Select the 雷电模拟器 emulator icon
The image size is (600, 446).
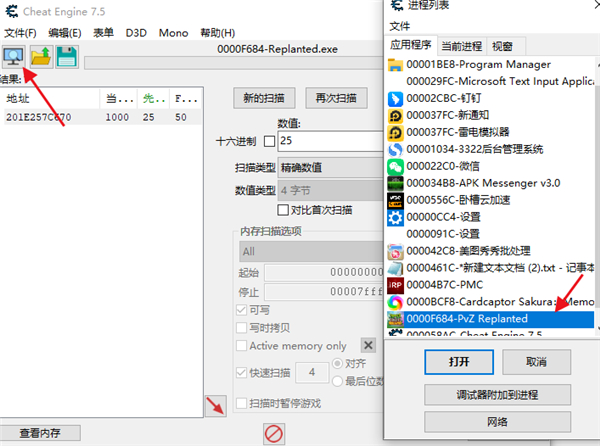point(395,132)
